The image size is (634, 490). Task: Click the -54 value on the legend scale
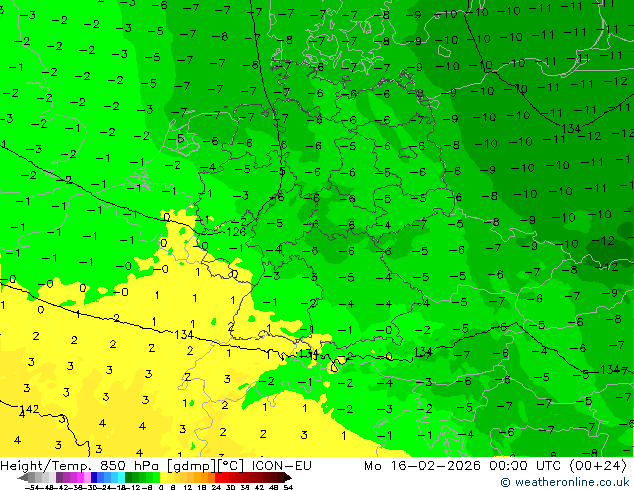32,487
